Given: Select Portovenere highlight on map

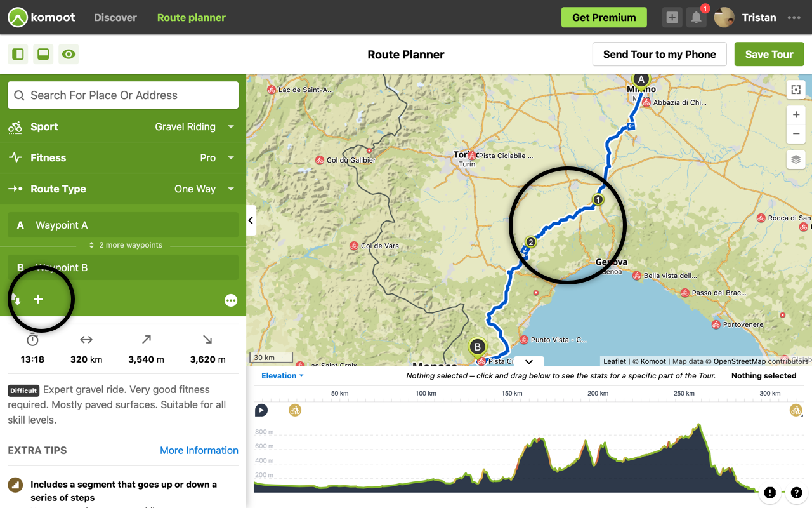Looking at the screenshot, I should 738,324.
